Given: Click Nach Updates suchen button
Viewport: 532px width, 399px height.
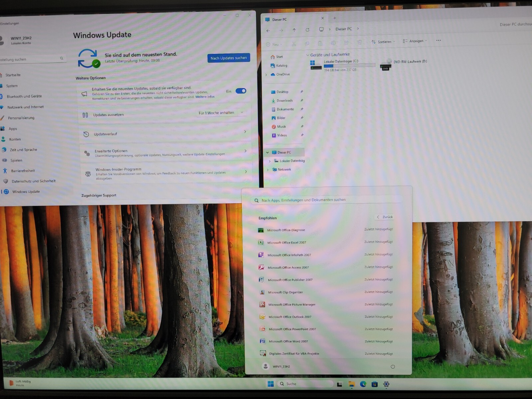Looking at the screenshot, I should [229, 58].
